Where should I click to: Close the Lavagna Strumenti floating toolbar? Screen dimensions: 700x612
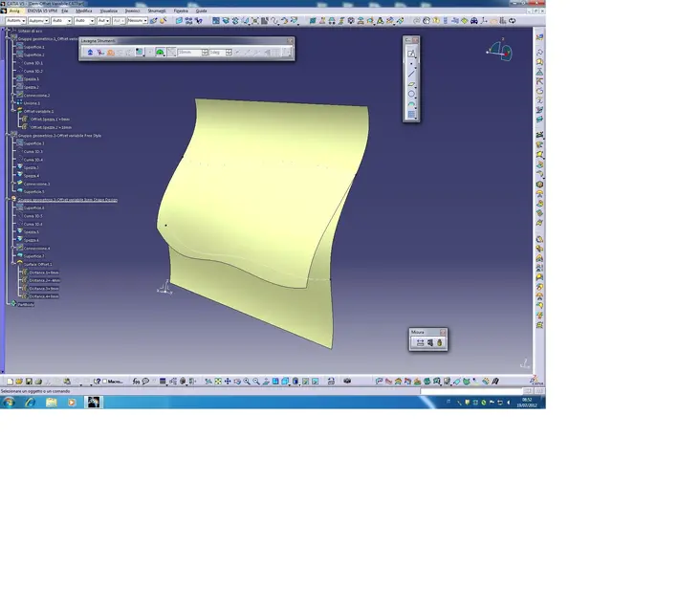click(x=290, y=41)
